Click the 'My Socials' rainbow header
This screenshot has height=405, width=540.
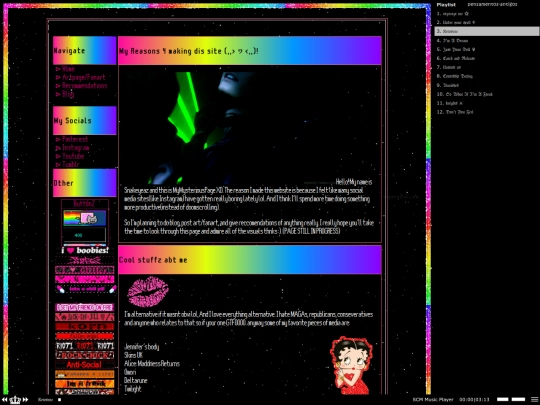tap(85, 121)
